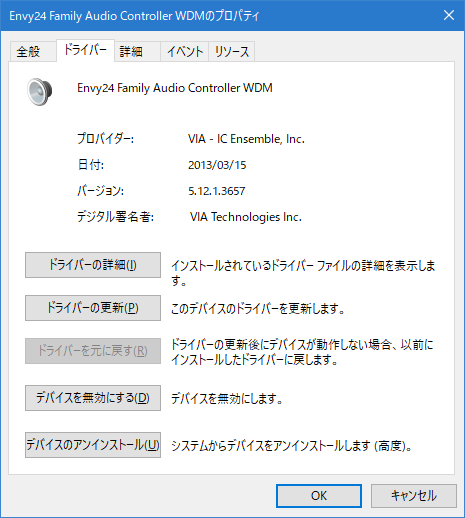
Task: Select the ドライバー tab
Action: [x=85, y=50]
